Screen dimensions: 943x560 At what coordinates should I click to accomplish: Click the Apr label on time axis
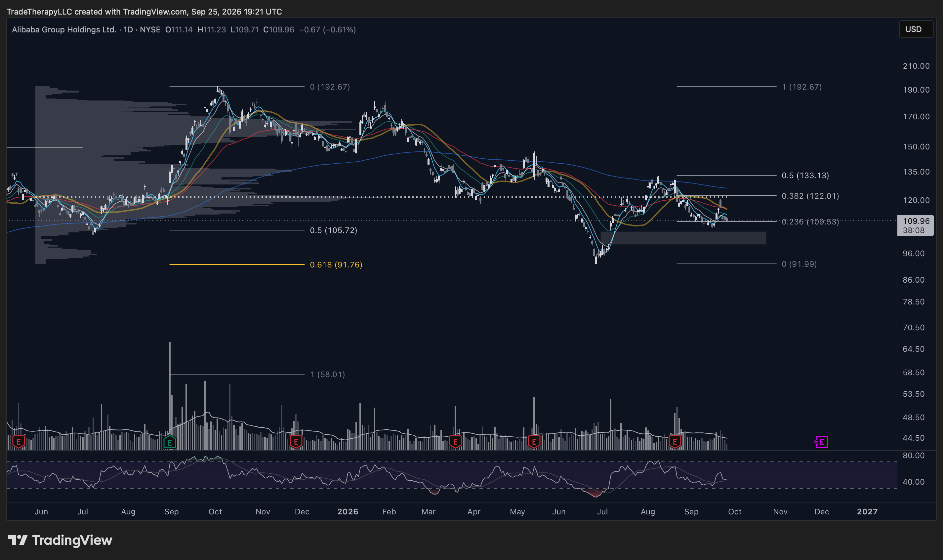474,512
